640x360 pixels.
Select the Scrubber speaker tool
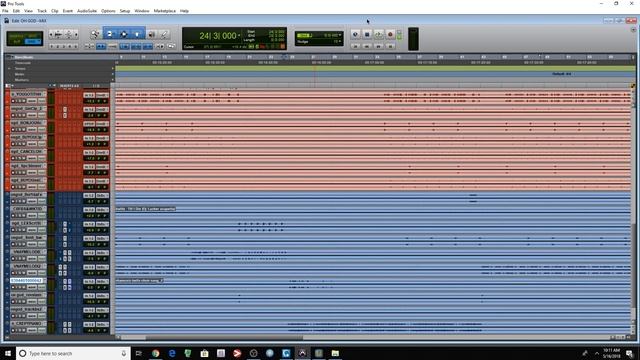pyautogui.click(x=151, y=34)
